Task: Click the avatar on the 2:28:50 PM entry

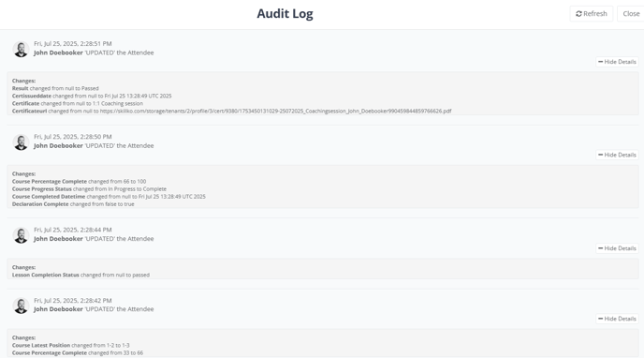Action: coord(21,142)
